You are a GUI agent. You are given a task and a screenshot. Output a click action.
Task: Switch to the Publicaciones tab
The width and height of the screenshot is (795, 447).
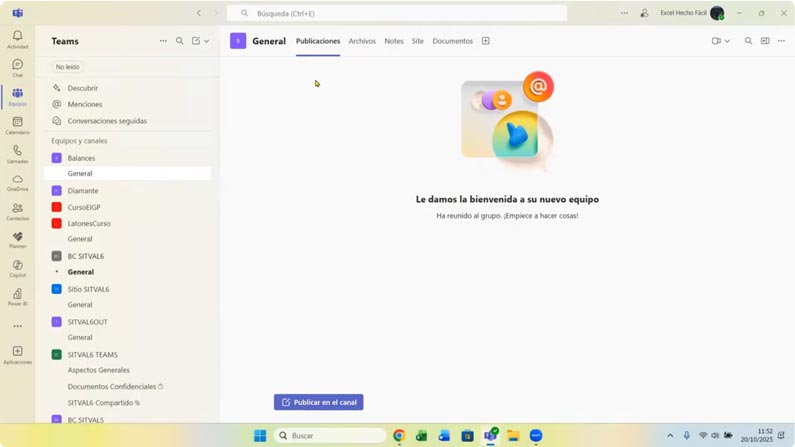tap(318, 41)
